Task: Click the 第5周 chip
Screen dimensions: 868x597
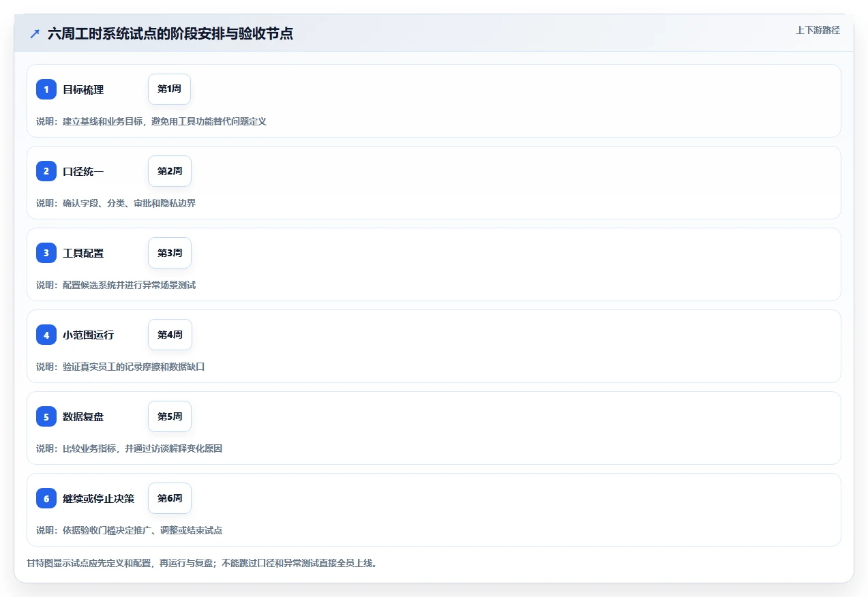Action: point(170,416)
